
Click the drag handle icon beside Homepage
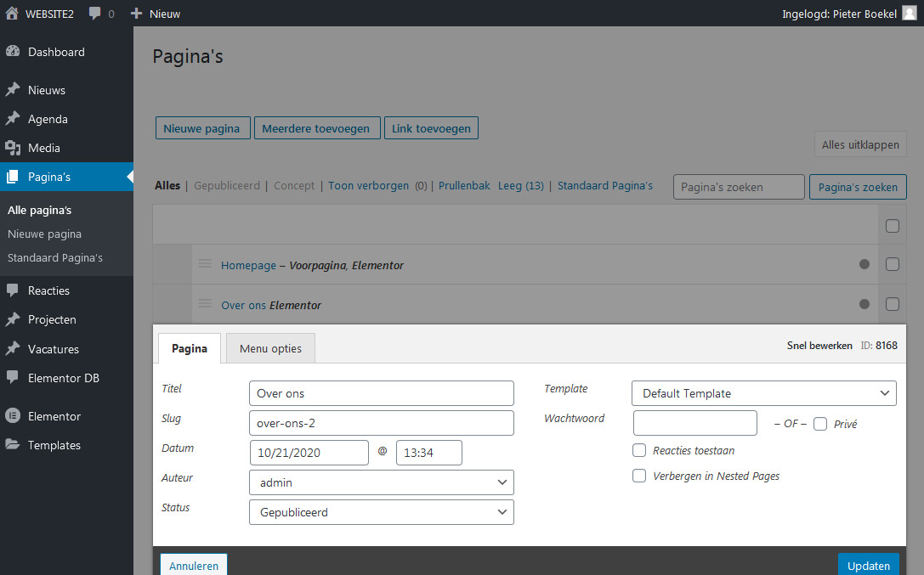[205, 264]
